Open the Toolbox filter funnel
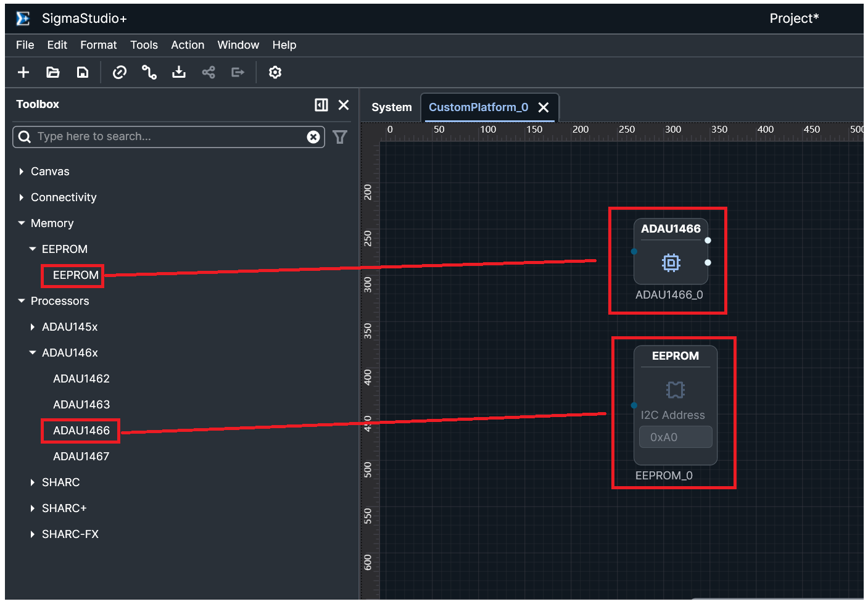The width and height of the screenshot is (868, 604). click(340, 137)
